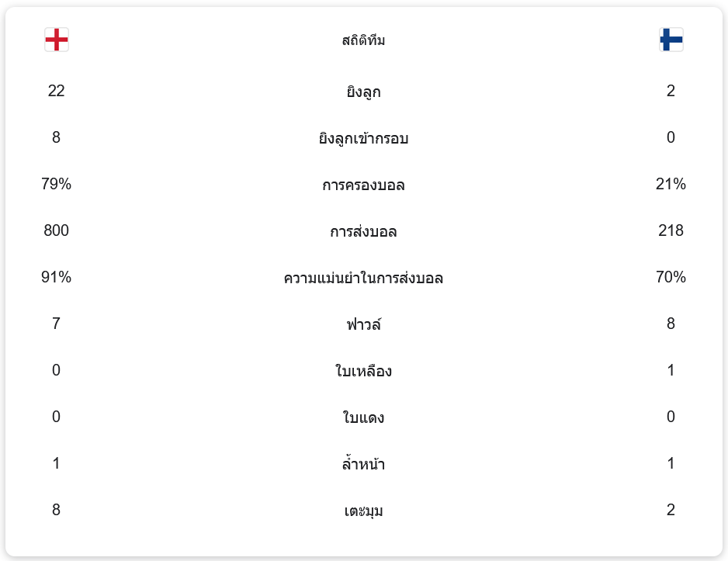Click the ยิงลูก stat label
This screenshot has height=561, width=728.
(x=363, y=92)
